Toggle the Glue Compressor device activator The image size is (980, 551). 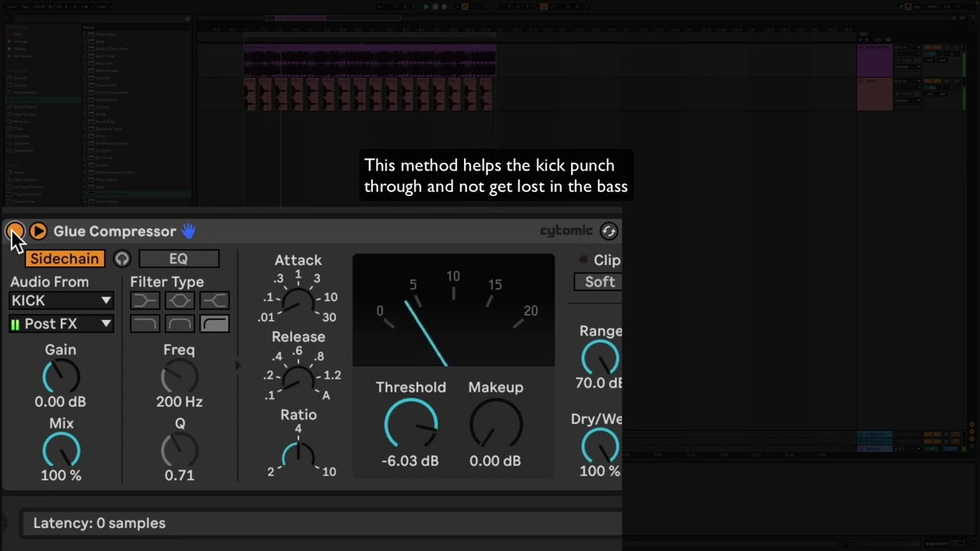pos(15,231)
